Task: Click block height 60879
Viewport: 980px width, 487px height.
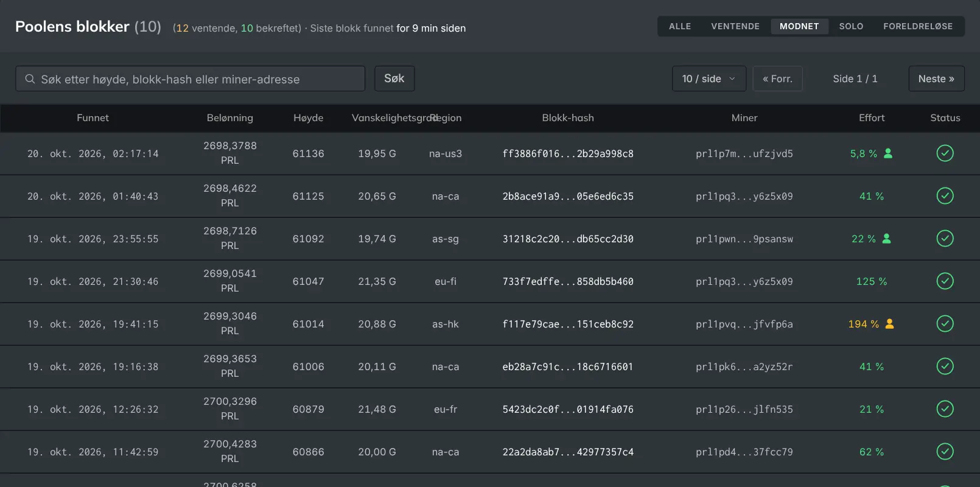Action: pos(309,409)
